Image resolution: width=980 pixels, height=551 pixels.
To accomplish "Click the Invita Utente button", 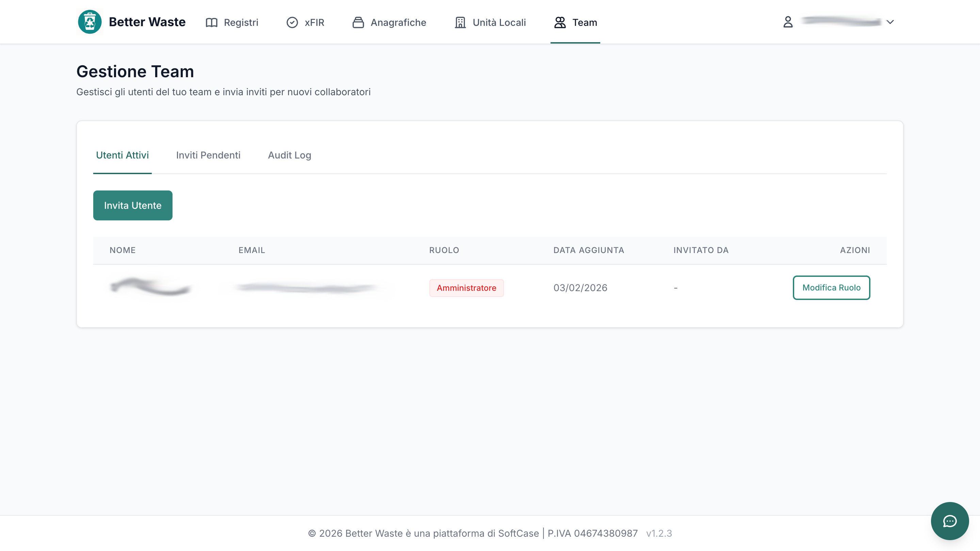I will [x=133, y=205].
